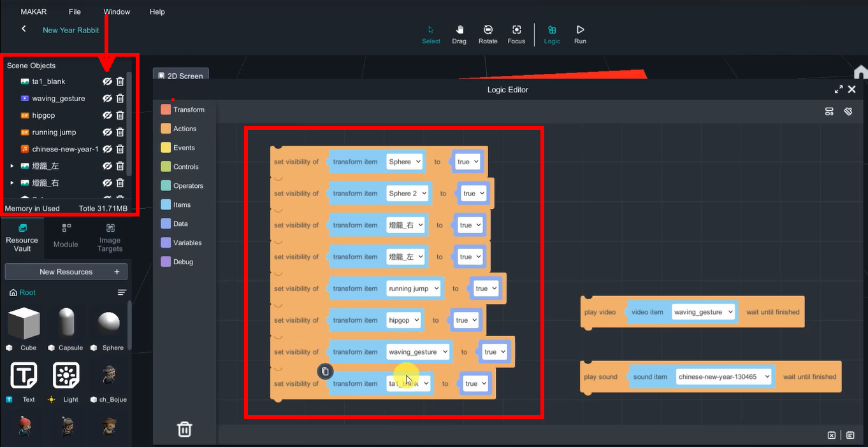868x447 pixels.
Task: Expand the Logic Editor to fullscreen
Action: click(838, 90)
